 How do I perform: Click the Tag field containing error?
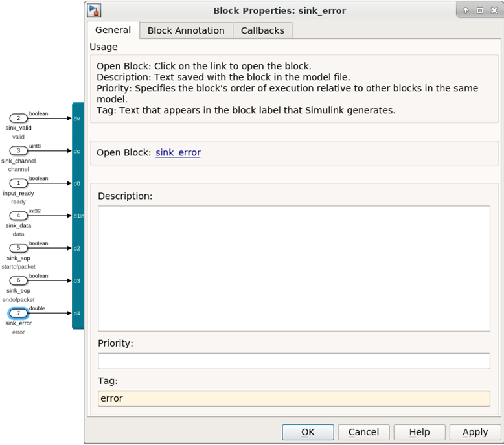[294, 398]
